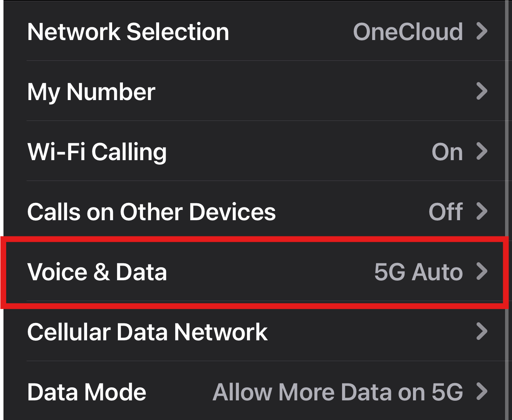512x420 pixels.
Task: Click the chevron beside Calls on Other Devices
Action: [482, 211]
